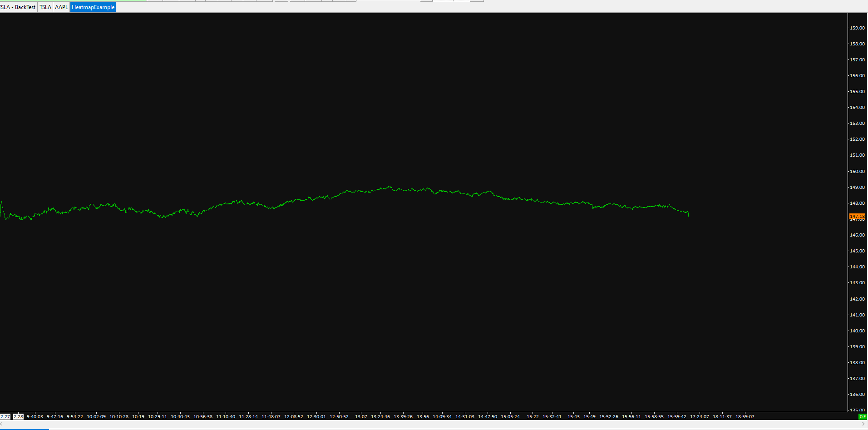
Task: Click the 14:09:34 time label
Action: pyautogui.click(x=442, y=417)
